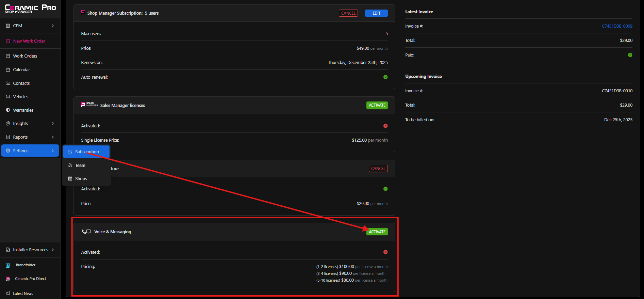This screenshot has height=299, width=644.
Task: Click the Subscription card icon in submenu
Action: point(70,152)
